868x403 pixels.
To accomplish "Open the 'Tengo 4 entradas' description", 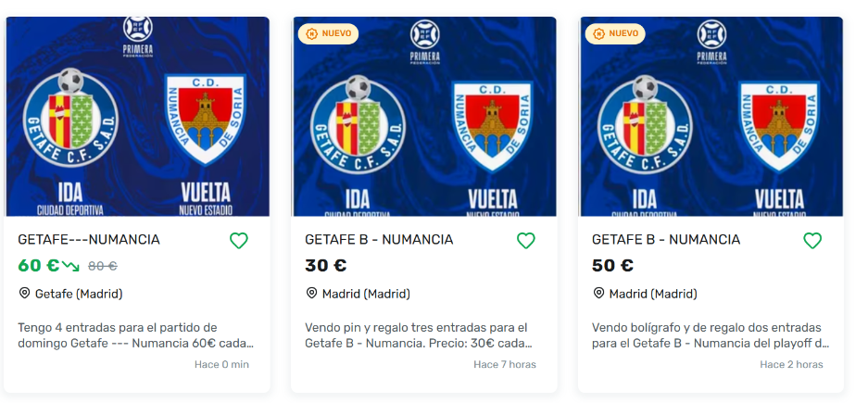I will coord(136,335).
